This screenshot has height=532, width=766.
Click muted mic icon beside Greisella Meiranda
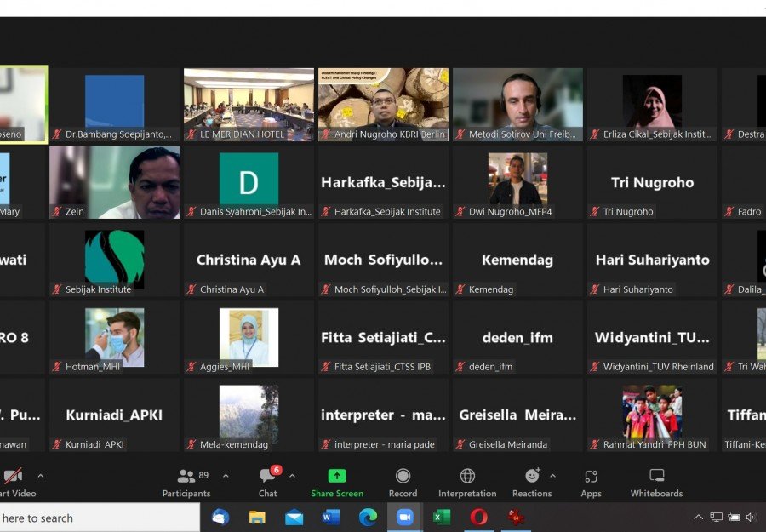[x=460, y=444]
